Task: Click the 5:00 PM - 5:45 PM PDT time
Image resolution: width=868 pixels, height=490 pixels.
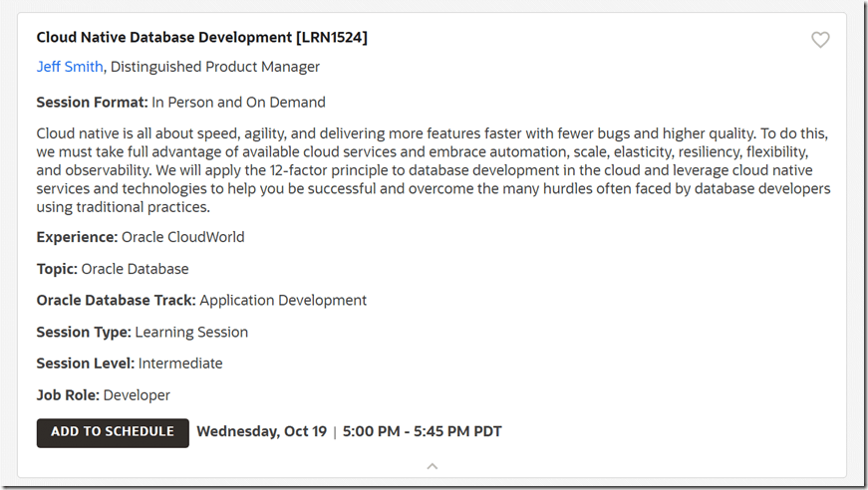Action: (x=422, y=432)
